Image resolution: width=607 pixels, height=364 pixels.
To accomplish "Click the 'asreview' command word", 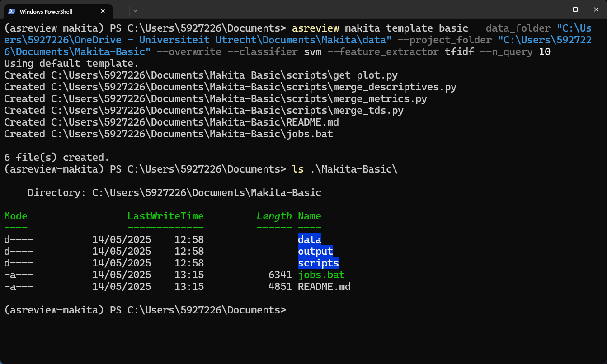I will [315, 28].
